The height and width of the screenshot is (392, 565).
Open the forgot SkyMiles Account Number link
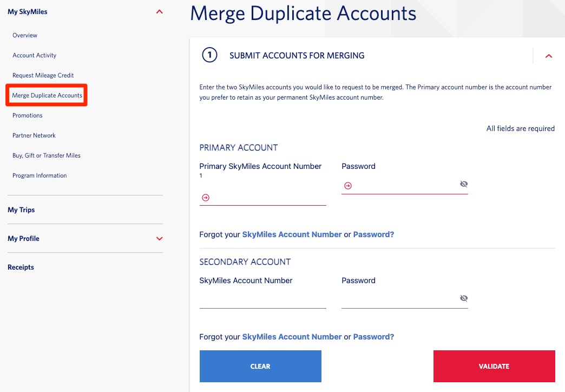292,234
